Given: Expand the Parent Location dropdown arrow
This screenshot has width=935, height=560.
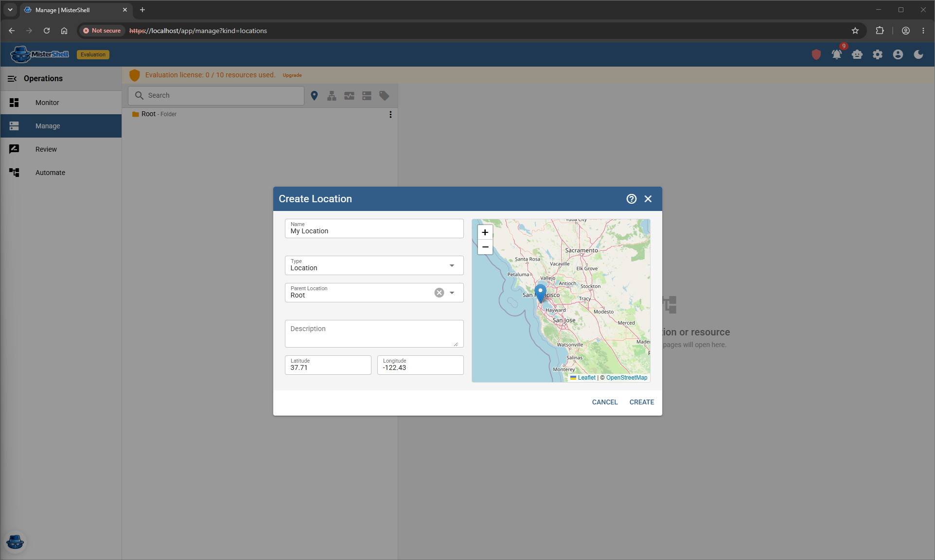Looking at the screenshot, I should click(x=452, y=293).
